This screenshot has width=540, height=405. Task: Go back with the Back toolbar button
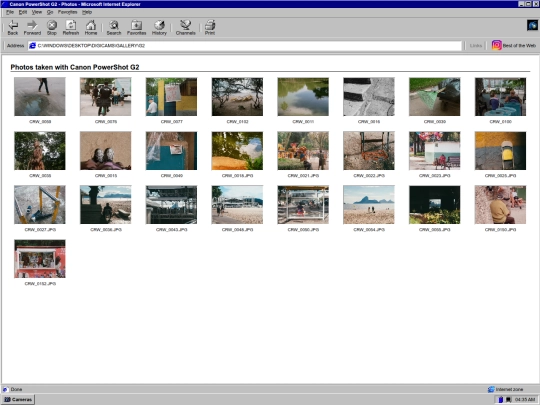13,27
